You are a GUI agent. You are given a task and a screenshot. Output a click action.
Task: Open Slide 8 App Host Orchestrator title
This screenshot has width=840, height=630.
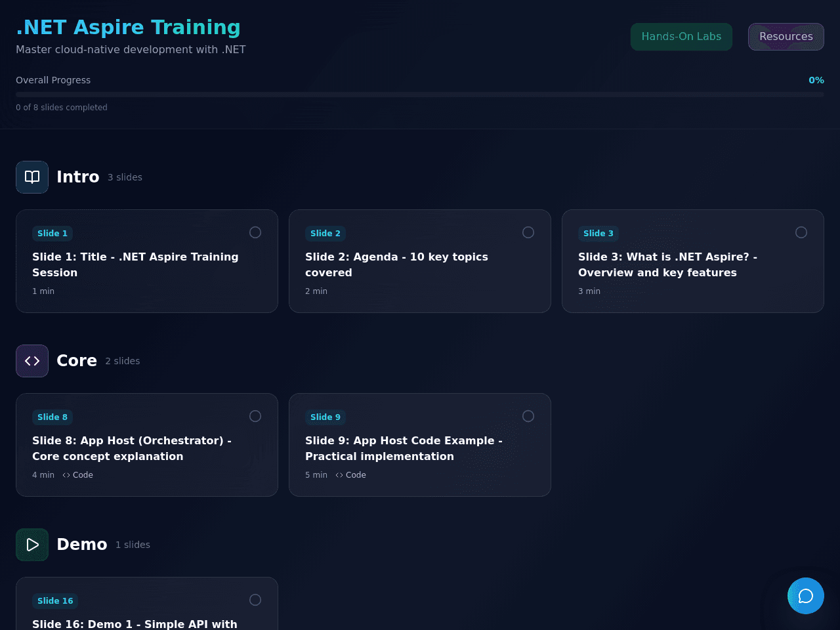click(x=132, y=448)
